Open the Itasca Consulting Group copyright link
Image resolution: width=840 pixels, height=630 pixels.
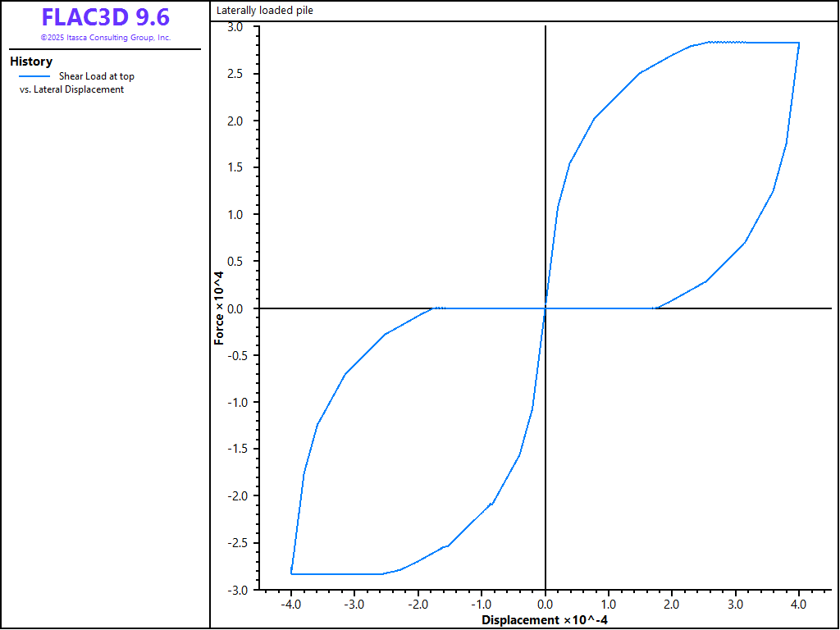click(105, 38)
